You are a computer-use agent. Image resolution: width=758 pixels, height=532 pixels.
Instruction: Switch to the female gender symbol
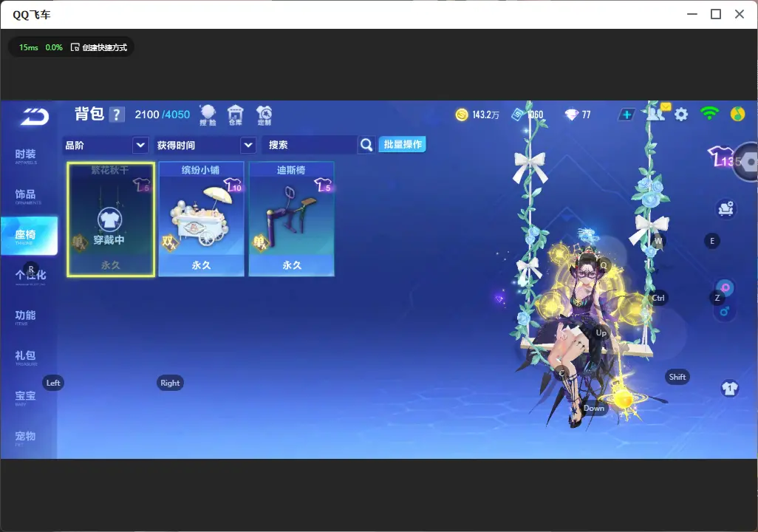(x=725, y=287)
